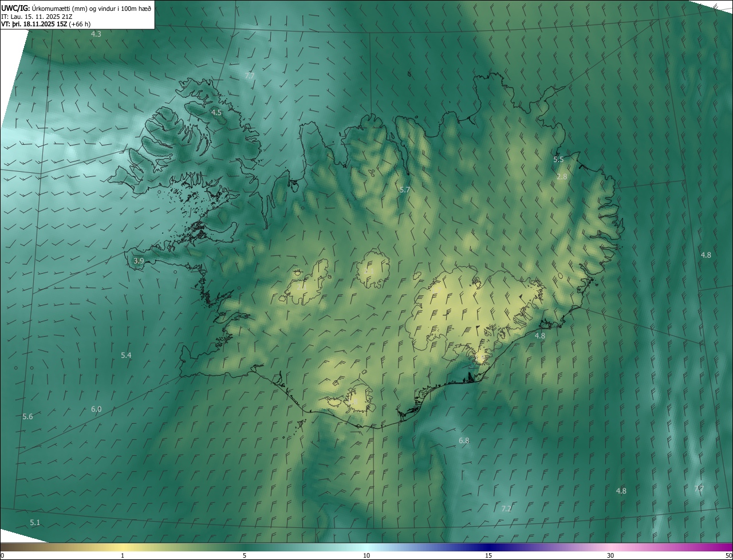Click the map value "5.4"
The width and height of the screenshot is (733, 560).
(126, 356)
